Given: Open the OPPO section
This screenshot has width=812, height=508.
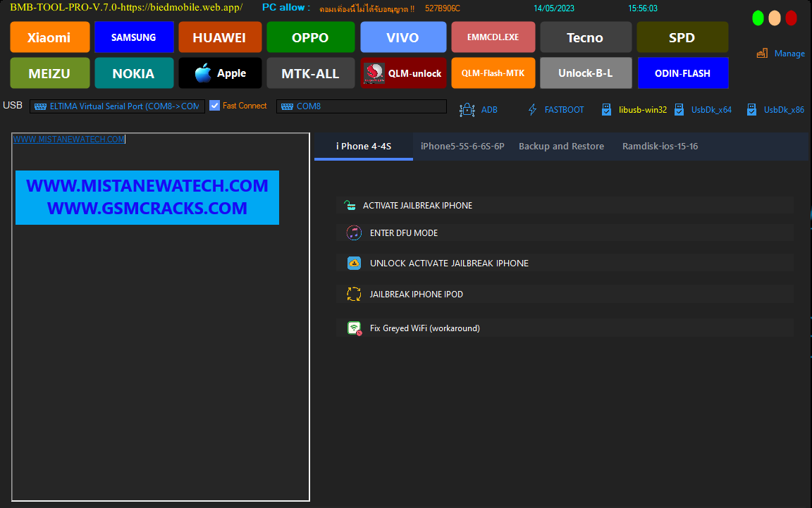Looking at the screenshot, I should coord(311,37).
